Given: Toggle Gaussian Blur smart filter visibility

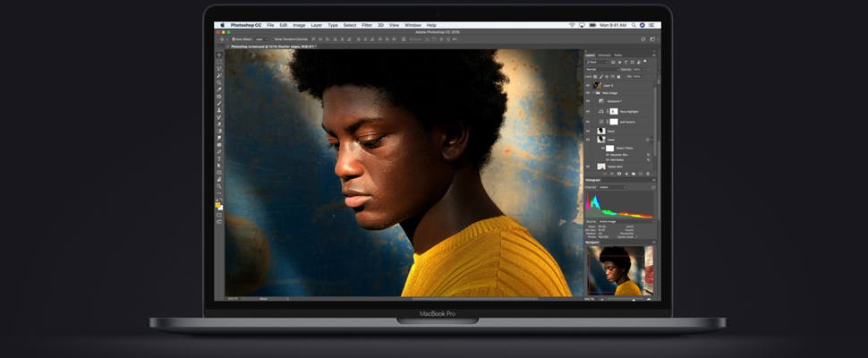Looking at the screenshot, I should coord(608,154).
